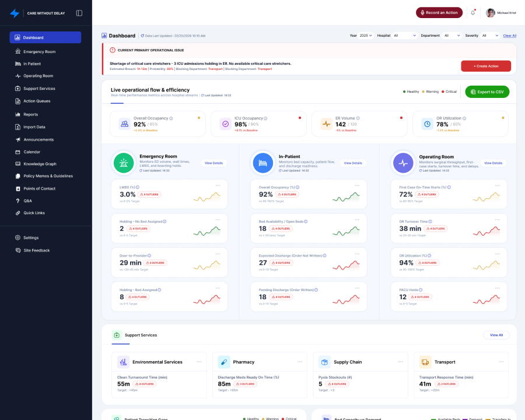Click the Supply Chain box icon
The width and height of the screenshot is (525, 420).
324,362
